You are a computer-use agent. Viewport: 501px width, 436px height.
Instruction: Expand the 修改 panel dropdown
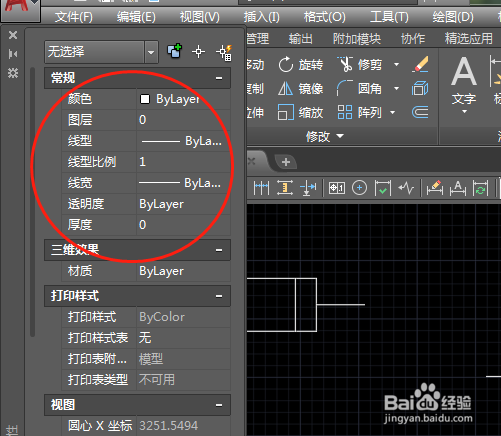pyautogui.click(x=325, y=136)
